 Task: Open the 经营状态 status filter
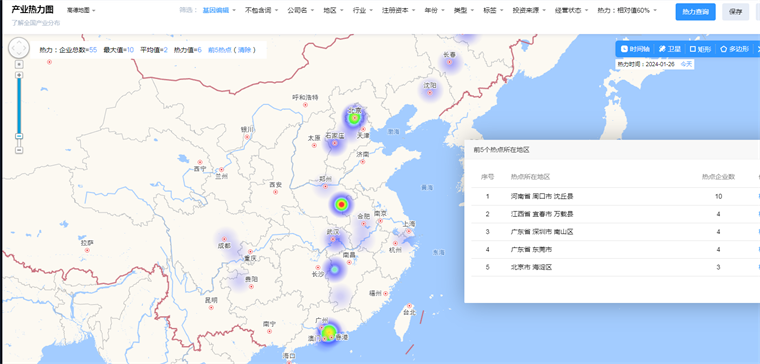[x=571, y=10]
